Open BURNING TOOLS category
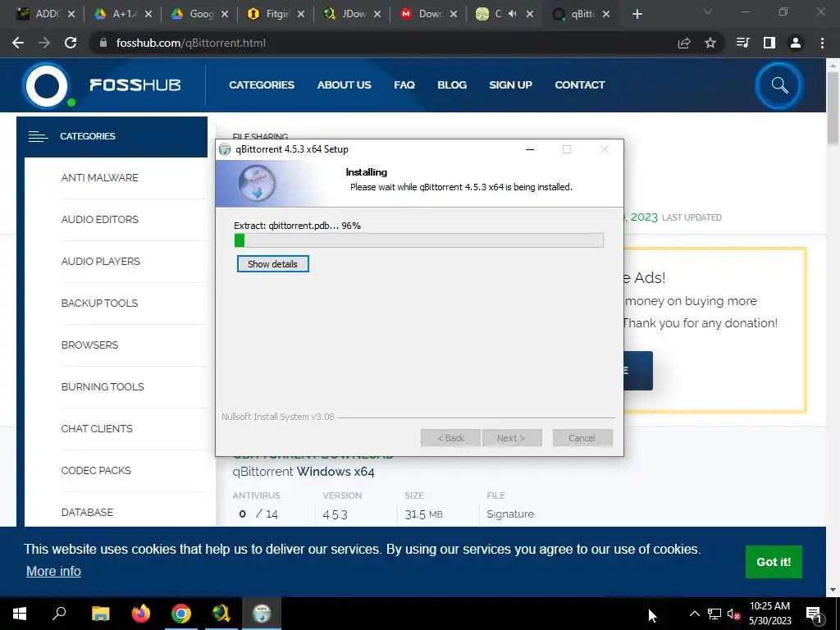The height and width of the screenshot is (630, 840). tap(103, 386)
